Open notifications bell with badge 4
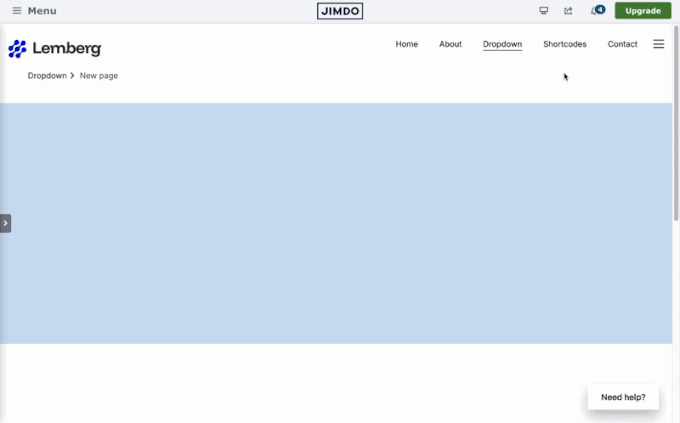680x423 pixels. point(597,10)
